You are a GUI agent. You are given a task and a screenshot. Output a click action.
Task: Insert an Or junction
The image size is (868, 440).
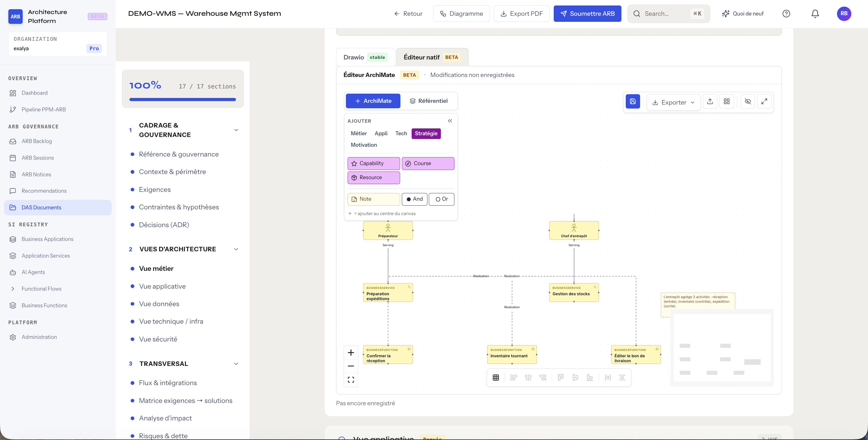441,199
